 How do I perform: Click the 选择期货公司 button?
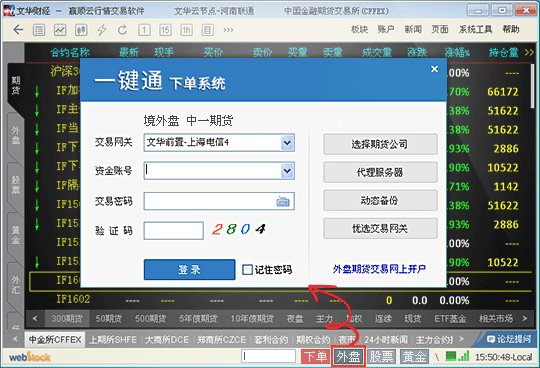(x=380, y=144)
